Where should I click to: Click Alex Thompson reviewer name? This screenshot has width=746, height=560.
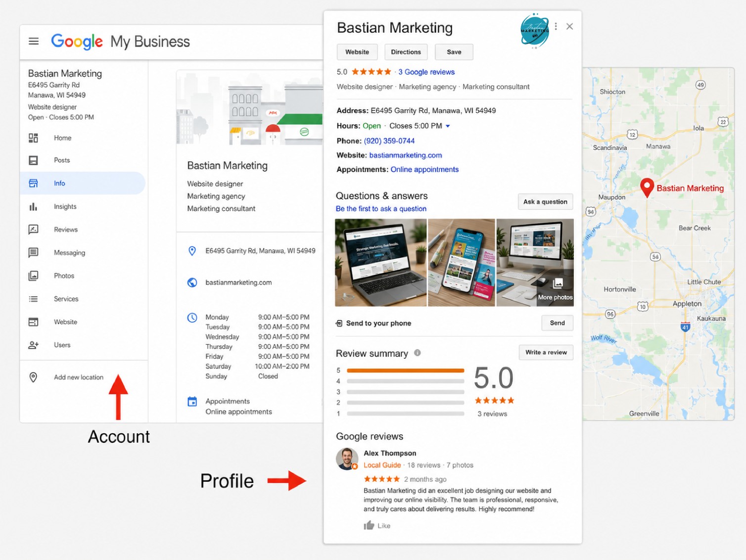[x=390, y=453]
